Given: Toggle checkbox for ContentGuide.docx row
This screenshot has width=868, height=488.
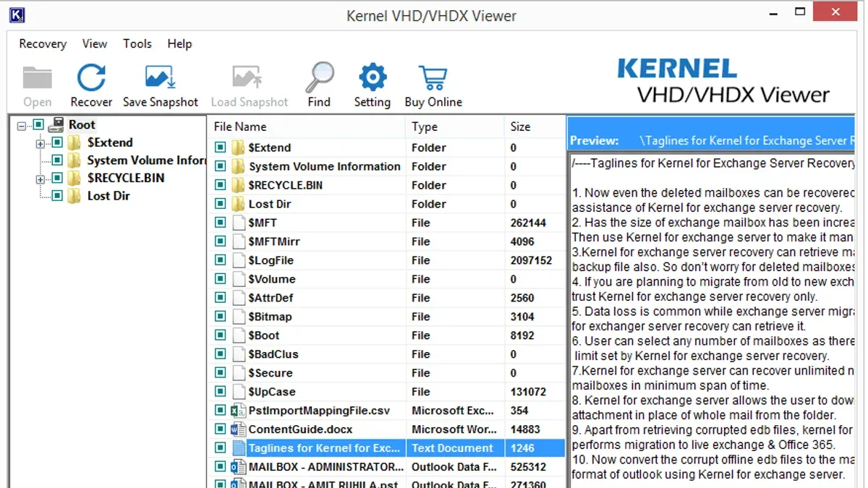Looking at the screenshot, I should click(x=221, y=429).
